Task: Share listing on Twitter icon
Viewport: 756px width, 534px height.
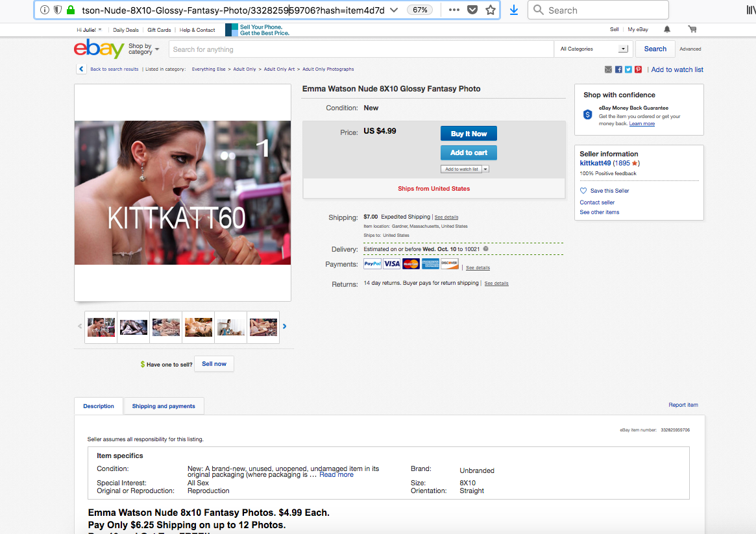Action: tap(628, 69)
